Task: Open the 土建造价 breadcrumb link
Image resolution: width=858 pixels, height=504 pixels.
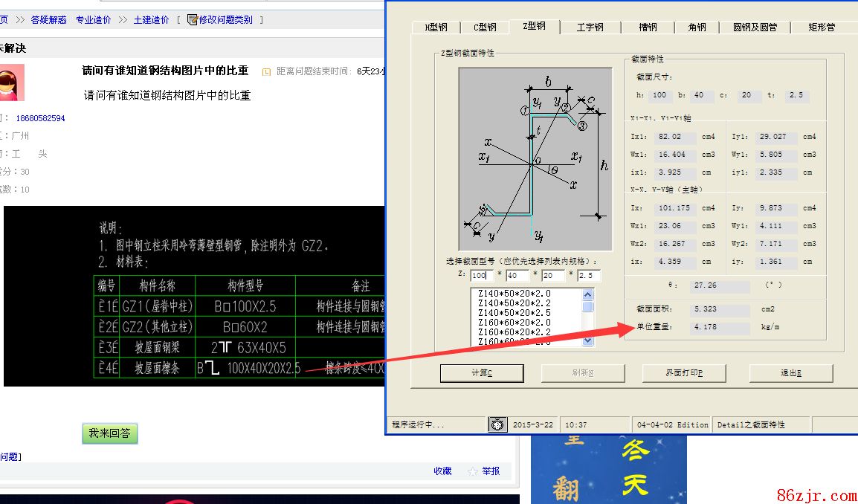Action: click(x=151, y=20)
